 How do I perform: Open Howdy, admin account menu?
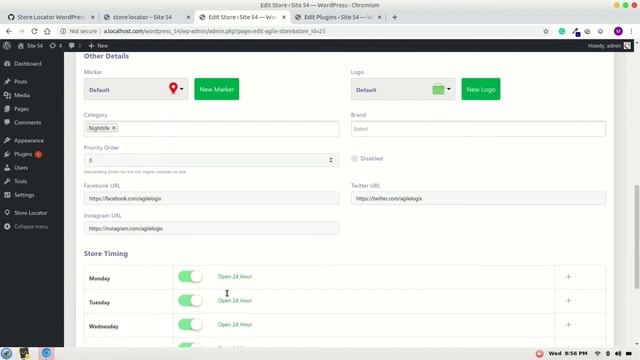pyautogui.click(x=609, y=46)
